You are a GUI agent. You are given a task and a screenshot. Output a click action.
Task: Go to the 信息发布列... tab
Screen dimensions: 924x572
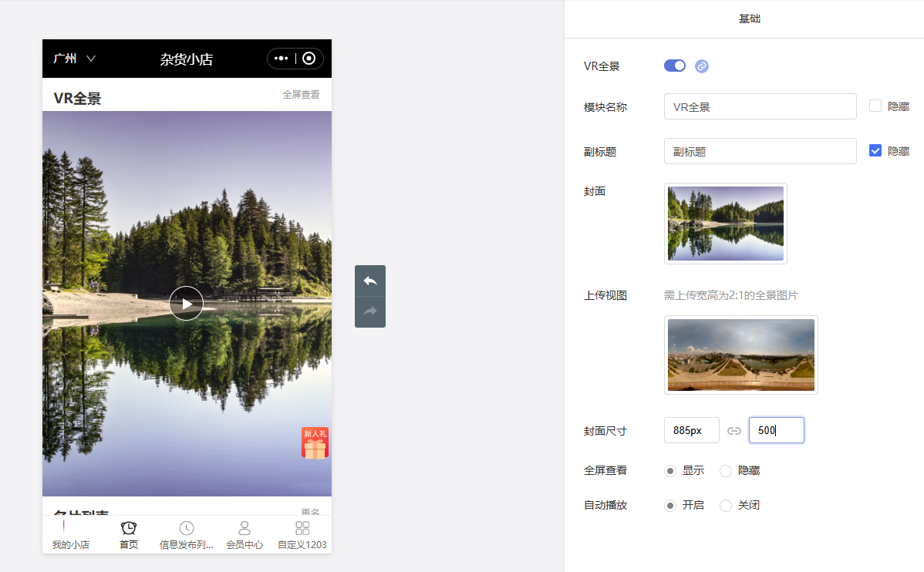186,535
